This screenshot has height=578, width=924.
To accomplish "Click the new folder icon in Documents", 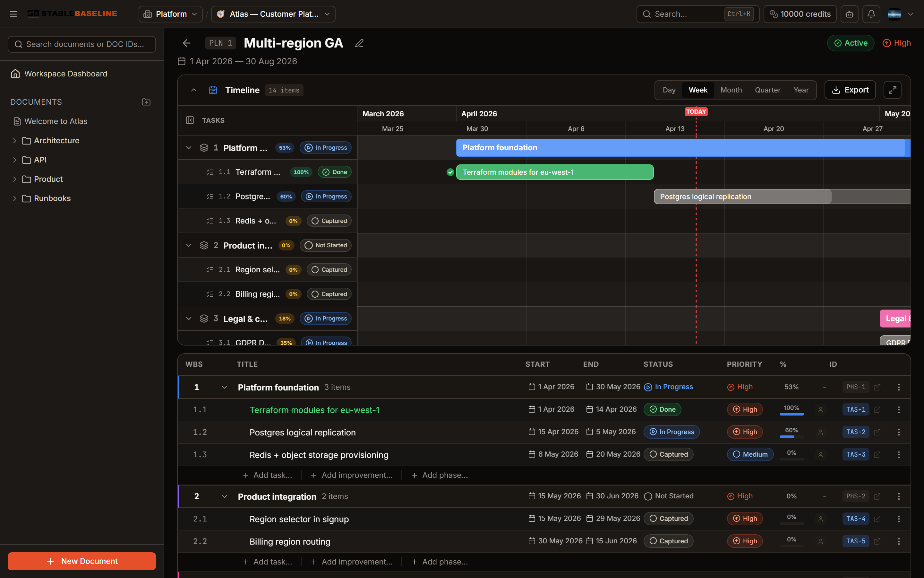I will tap(146, 102).
